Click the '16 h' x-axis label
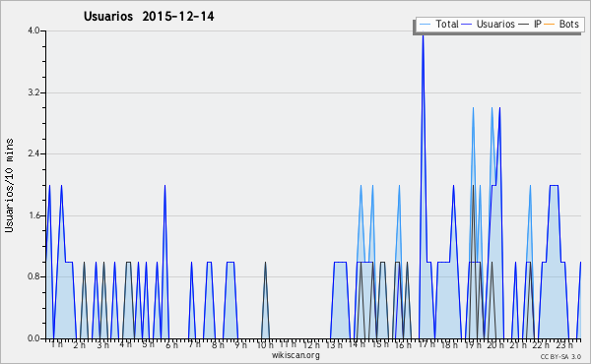This screenshot has width=591, height=364. tap(403, 345)
